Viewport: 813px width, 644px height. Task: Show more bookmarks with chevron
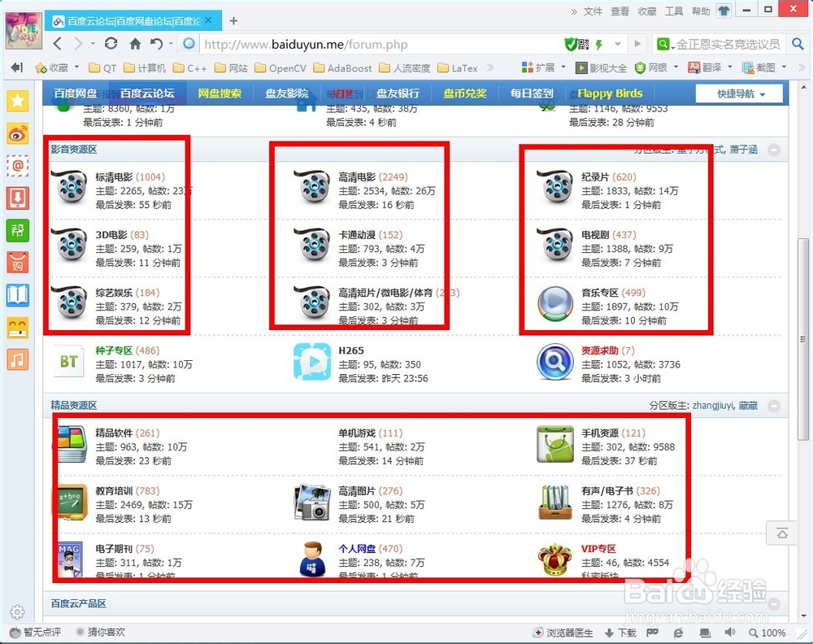click(490, 67)
